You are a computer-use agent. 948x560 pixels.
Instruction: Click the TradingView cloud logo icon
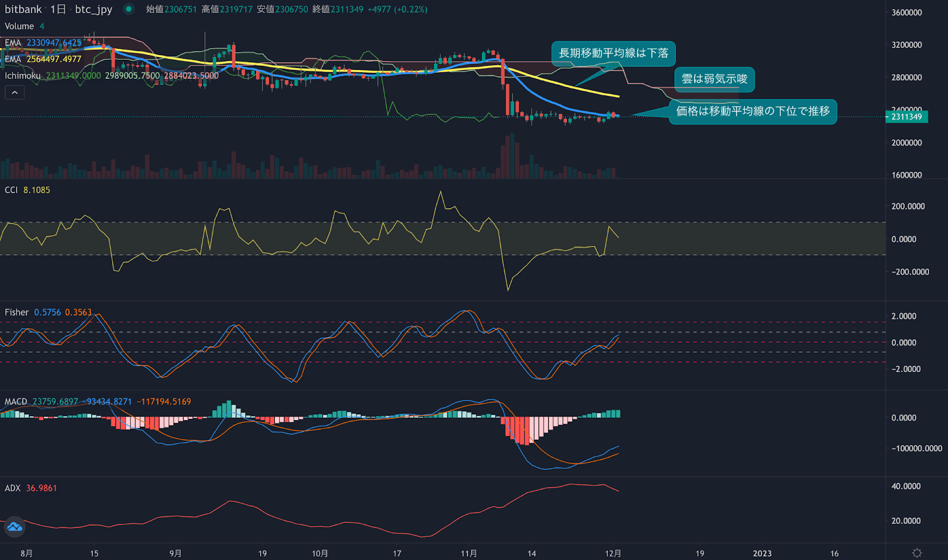pyautogui.click(x=14, y=526)
